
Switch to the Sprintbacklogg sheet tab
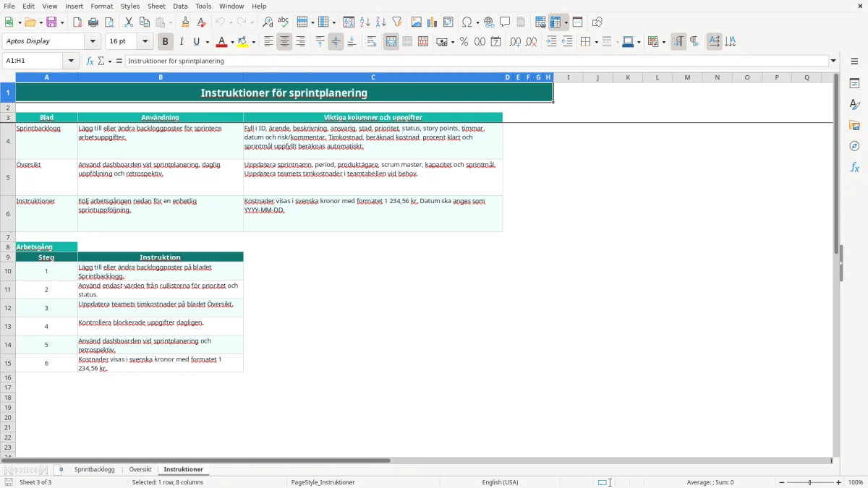(94, 470)
